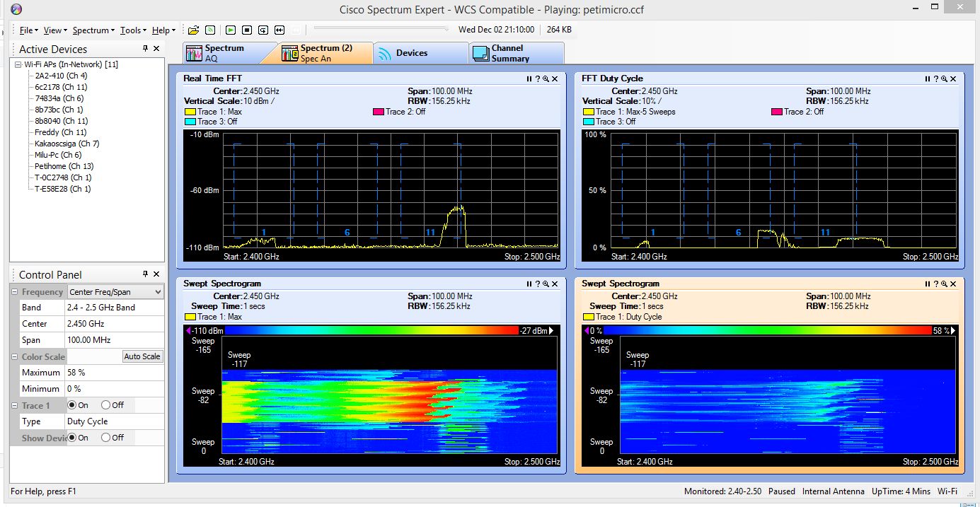This screenshot has width=980, height=507.
Task: Pause the left Swept Spectrogram (Trace 1: Max)
Action: point(529,284)
